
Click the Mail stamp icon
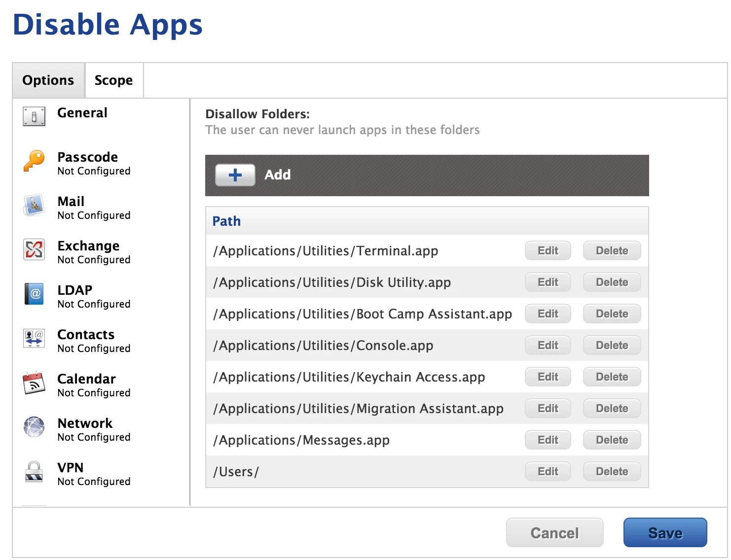[34, 206]
